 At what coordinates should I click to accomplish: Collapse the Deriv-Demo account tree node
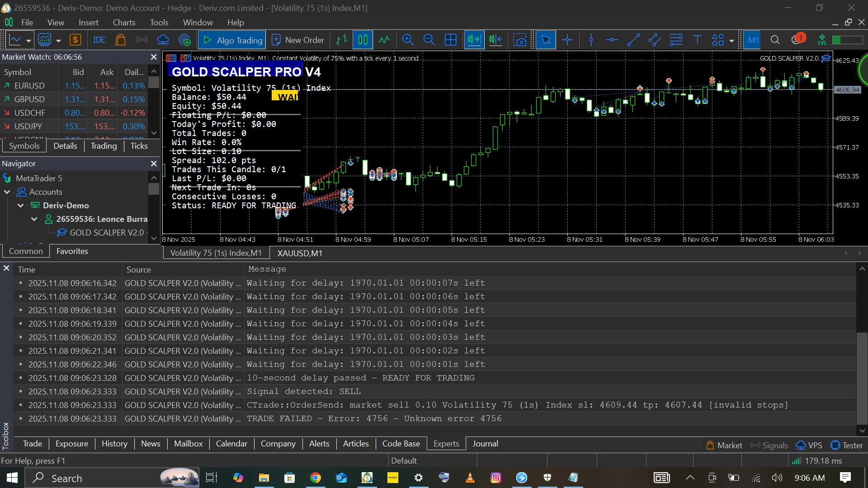tap(21, 206)
